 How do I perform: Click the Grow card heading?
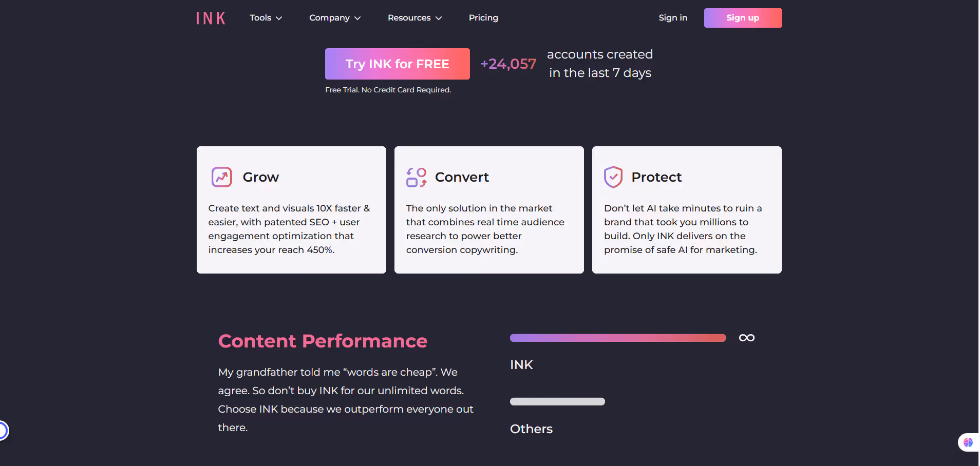pos(261,177)
